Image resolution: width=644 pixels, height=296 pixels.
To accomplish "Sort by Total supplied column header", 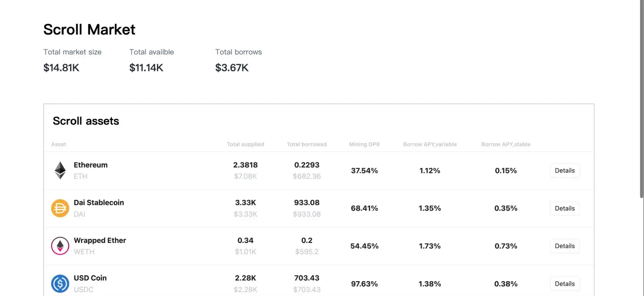I will 245,145.
